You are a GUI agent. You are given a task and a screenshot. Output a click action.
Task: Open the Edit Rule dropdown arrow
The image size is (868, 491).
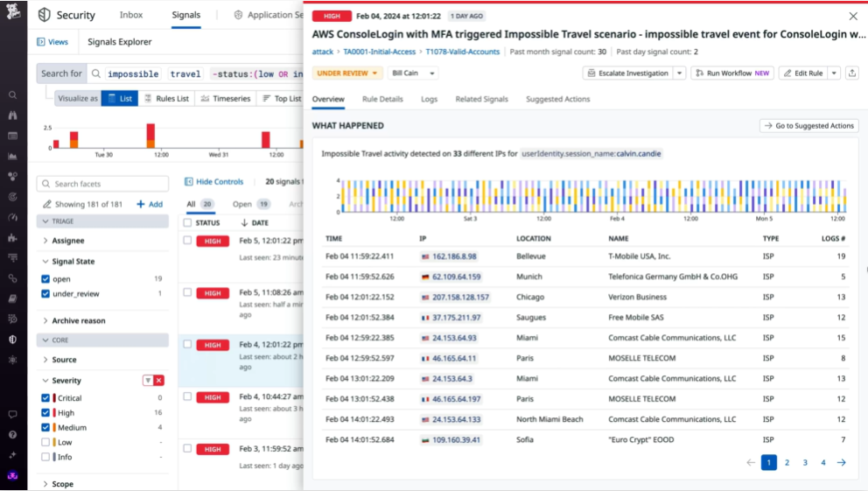pos(834,73)
